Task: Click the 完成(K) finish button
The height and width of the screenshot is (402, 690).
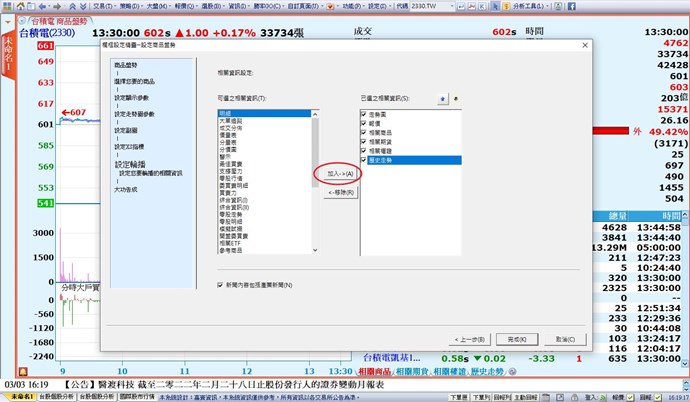Action: (x=517, y=338)
